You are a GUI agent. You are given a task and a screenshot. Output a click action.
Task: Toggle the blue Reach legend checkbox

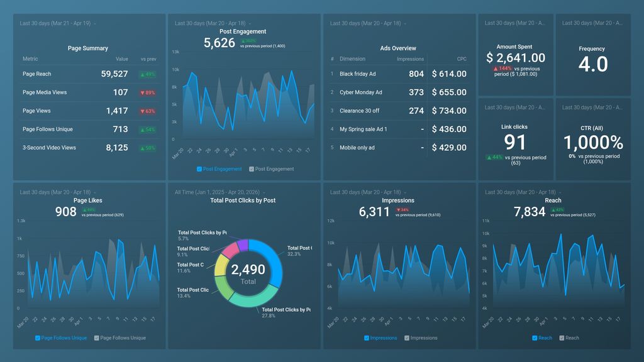click(533, 337)
